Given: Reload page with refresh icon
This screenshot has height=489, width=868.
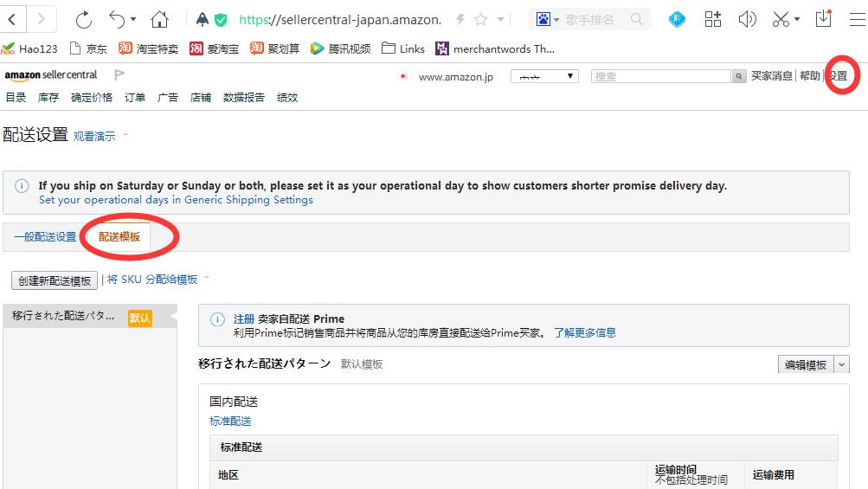Looking at the screenshot, I should point(84,20).
